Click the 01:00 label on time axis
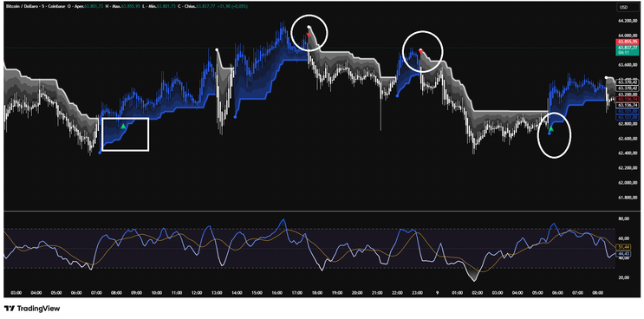 coord(457,293)
